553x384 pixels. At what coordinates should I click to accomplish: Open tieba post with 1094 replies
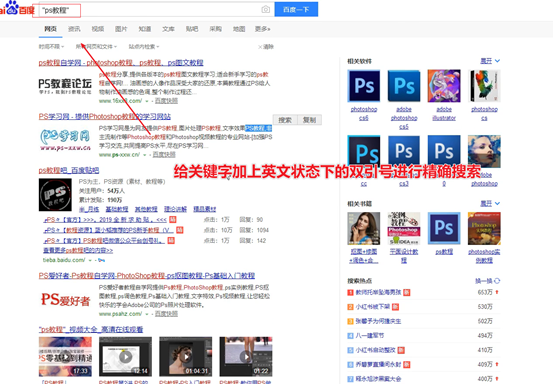coord(108,230)
